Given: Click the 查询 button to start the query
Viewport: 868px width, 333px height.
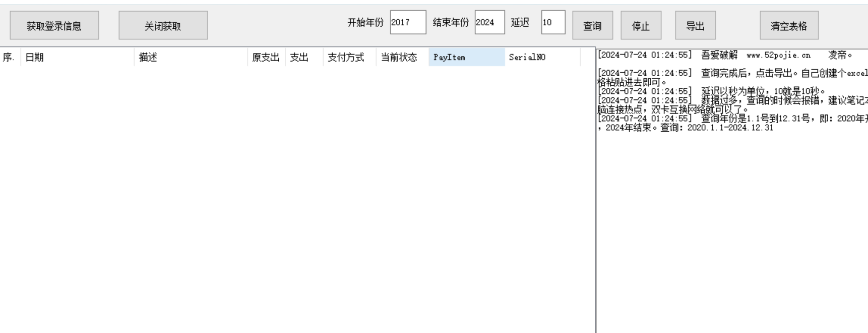Looking at the screenshot, I should click(x=592, y=26).
